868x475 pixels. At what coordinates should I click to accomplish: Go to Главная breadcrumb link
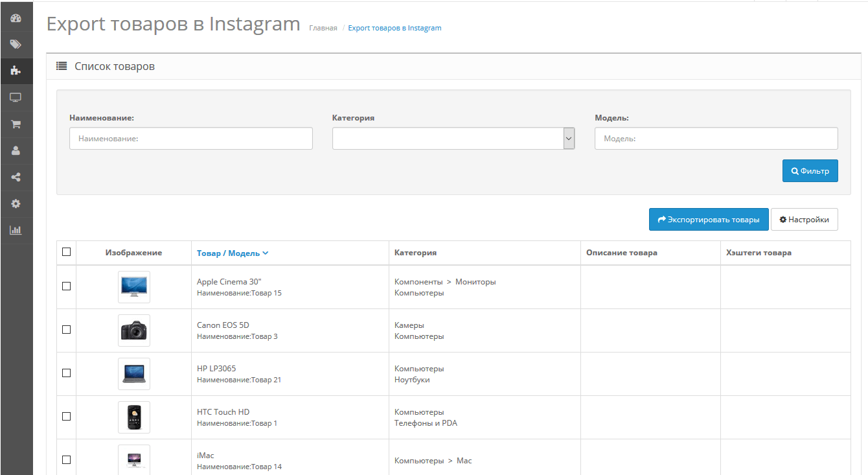point(323,28)
